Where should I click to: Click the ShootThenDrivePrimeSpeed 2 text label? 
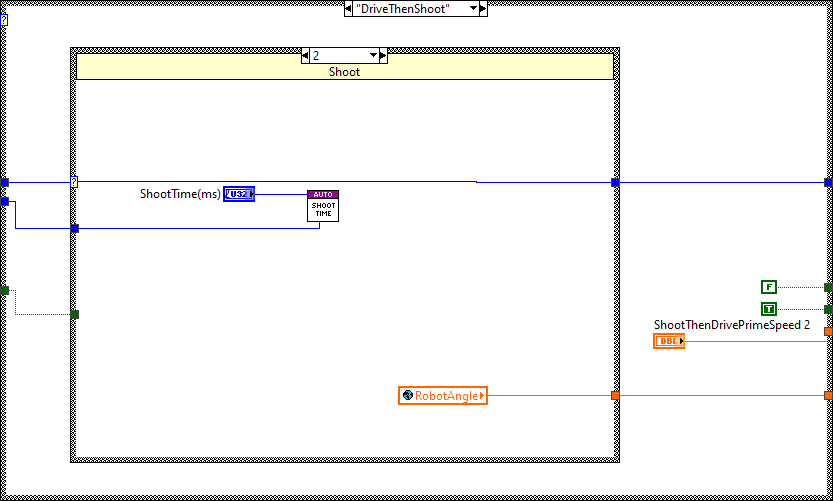tap(732, 325)
